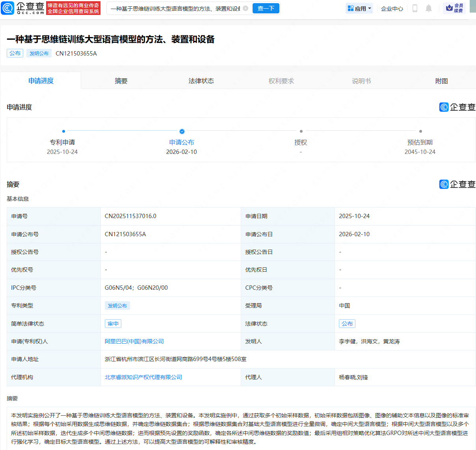Image resolution: width=476 pixels, height=450 pixels.
Task: Open 北京睿派知识产权代理有限公司 agency link
Action: point(143,377)
